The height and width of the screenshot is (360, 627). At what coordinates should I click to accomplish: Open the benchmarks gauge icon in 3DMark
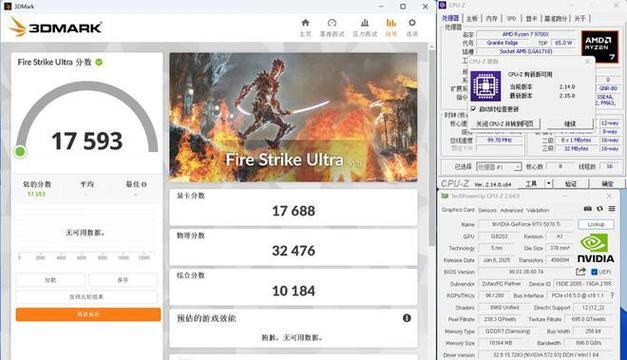click(332, 23)
